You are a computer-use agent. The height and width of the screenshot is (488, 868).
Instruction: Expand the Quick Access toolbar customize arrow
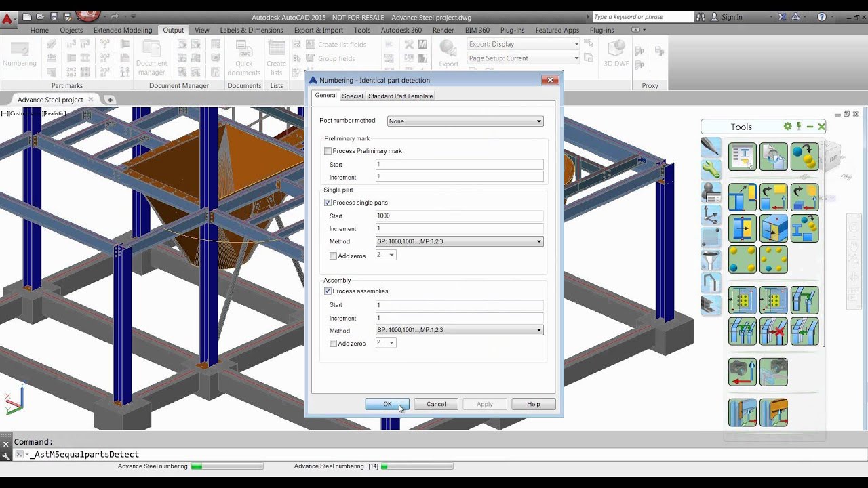click(134, 17)
